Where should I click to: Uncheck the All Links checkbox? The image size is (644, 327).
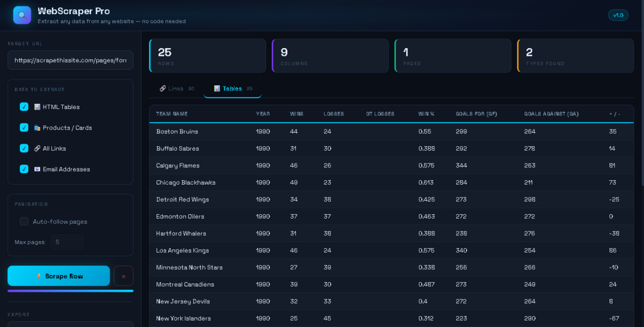click(24, 148)
